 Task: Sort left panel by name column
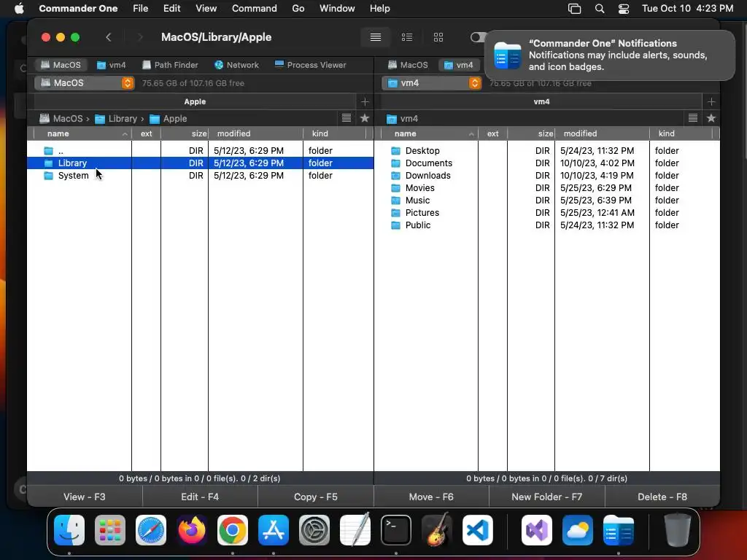(83, 134)
